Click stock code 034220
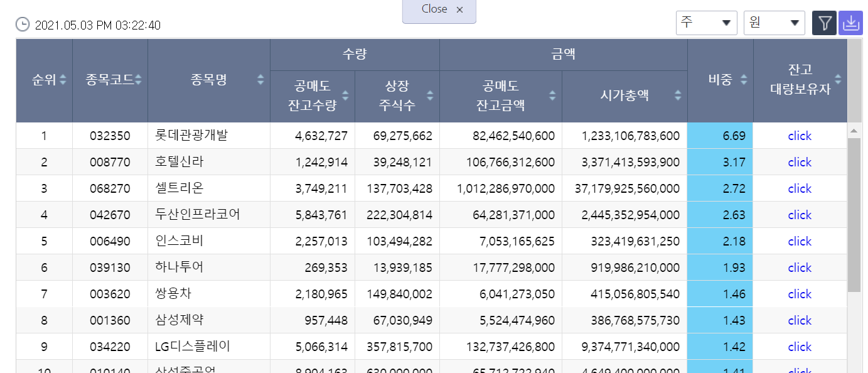This screenshot has width=868, height=373. tap(110, 347)
